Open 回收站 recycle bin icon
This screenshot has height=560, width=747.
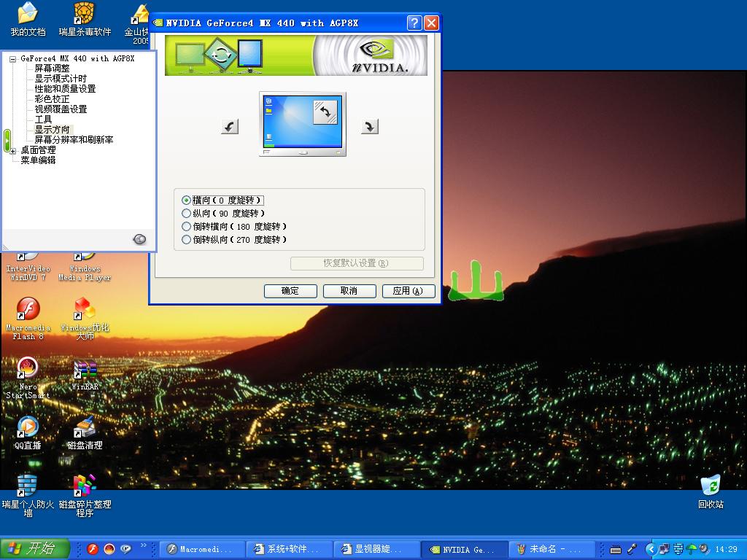coord(711,491)
